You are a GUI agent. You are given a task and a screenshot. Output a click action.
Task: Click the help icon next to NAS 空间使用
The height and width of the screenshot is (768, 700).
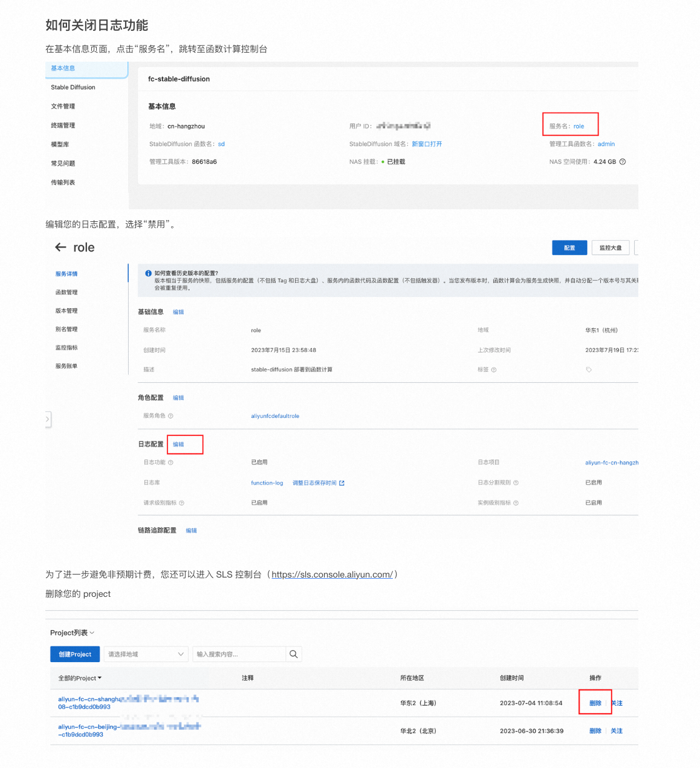[x=623, y=161]
